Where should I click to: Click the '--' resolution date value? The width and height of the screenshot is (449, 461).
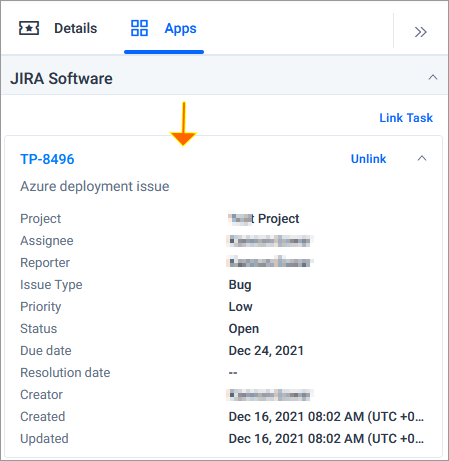pos(233,373)
